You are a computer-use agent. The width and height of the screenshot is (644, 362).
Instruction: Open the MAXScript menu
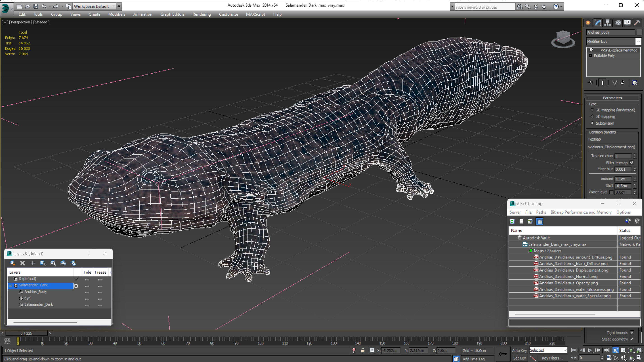255,14
